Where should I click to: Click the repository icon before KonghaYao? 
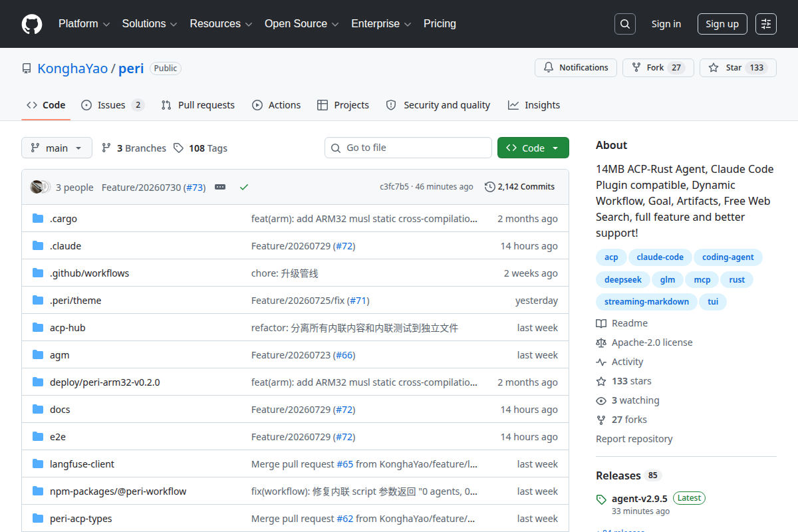coord(27,68)
